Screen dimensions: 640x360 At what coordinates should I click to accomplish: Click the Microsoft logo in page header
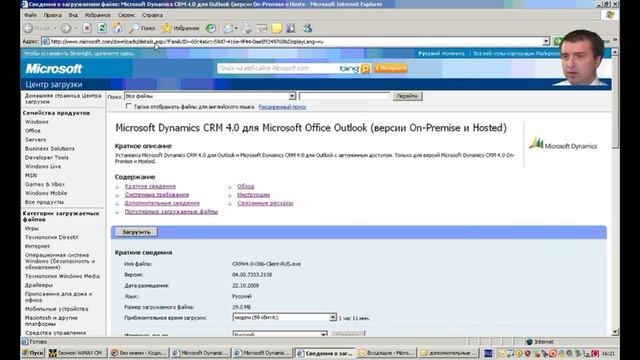[54, 69]
